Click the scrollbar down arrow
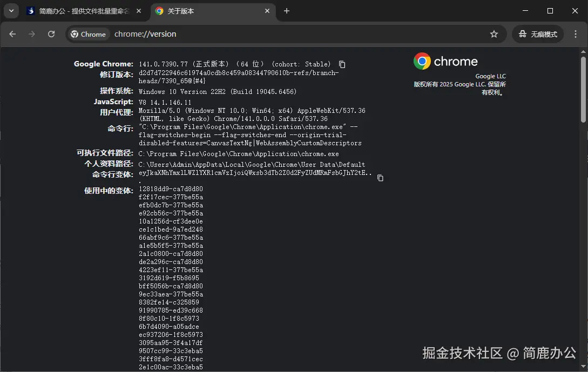 [583, 367]
